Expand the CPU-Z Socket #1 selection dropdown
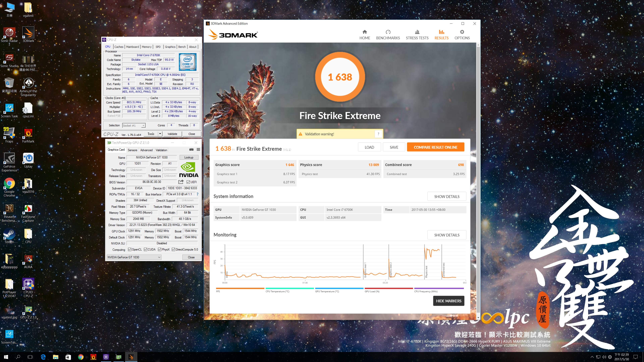The width and height of the screenshot is (644, 362). click(143, 125)
